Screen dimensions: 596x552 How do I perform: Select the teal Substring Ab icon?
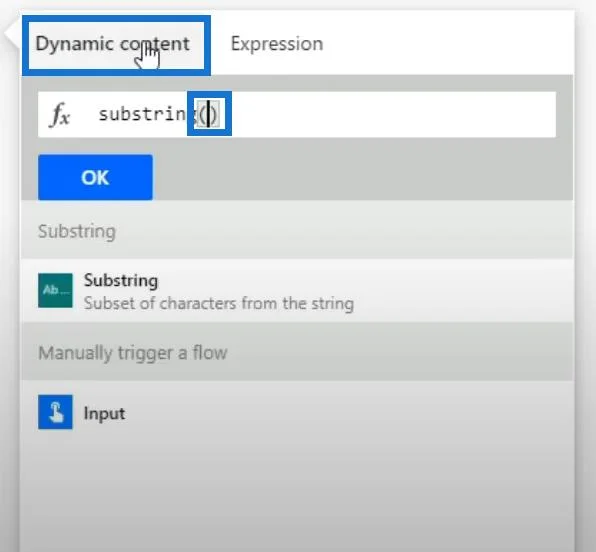(55, 290)
